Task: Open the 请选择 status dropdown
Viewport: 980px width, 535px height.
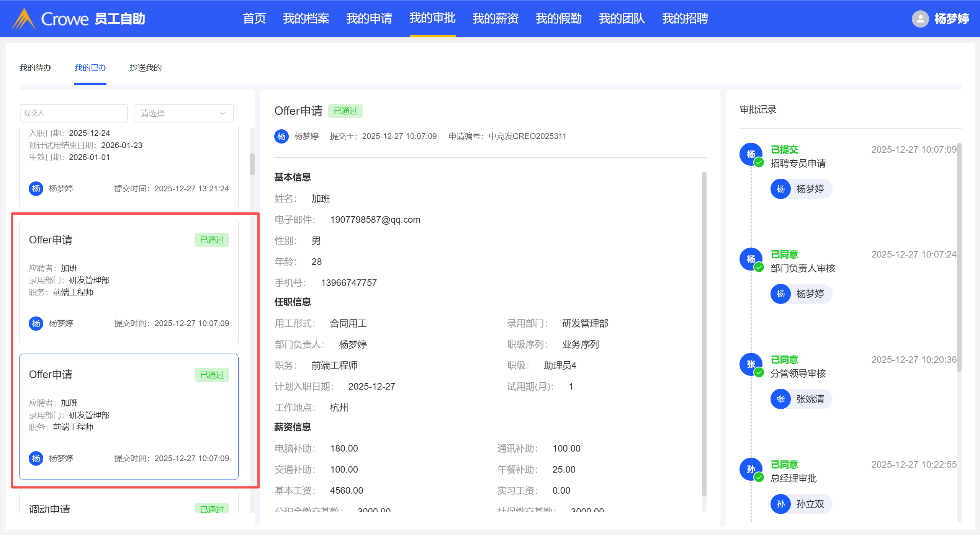Action: click(183, 113)
